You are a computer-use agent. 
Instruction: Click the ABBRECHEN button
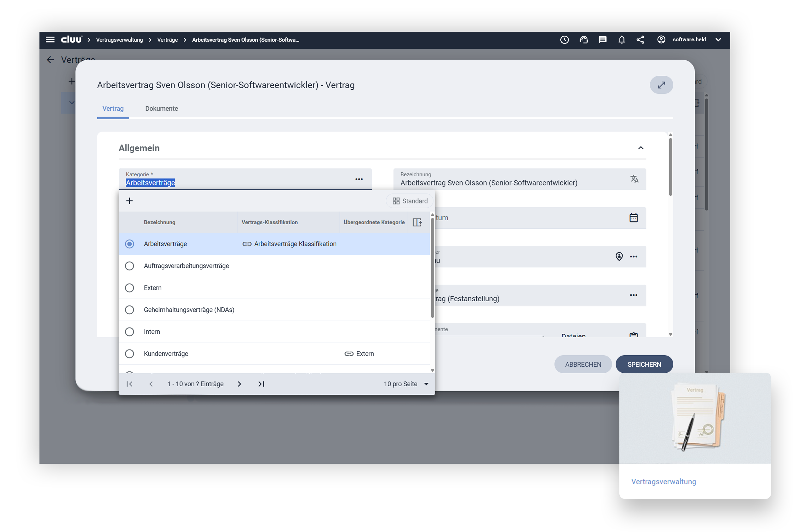tap(583, 364)
